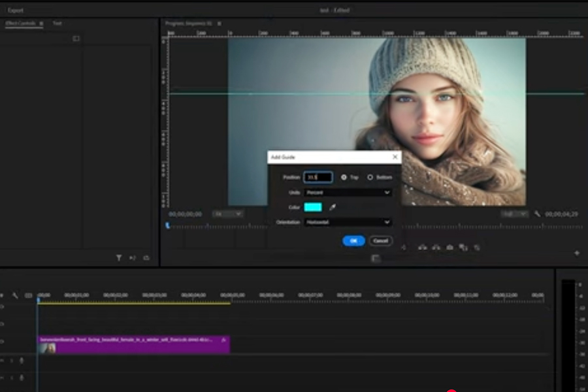This screenshot has width=588, height=392.
Task: Click the filter funnel icon in Effect Controls
Action: tap(118, 257)
